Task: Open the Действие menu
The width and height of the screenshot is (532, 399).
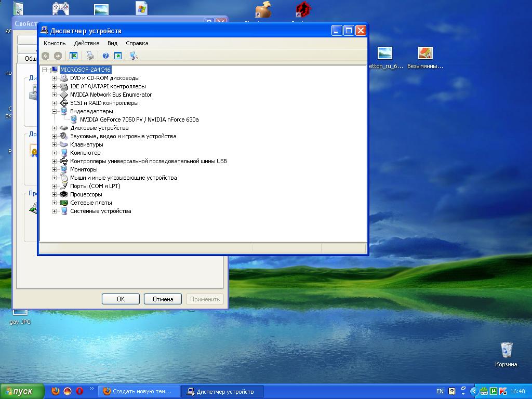Action: click(87, 43)
